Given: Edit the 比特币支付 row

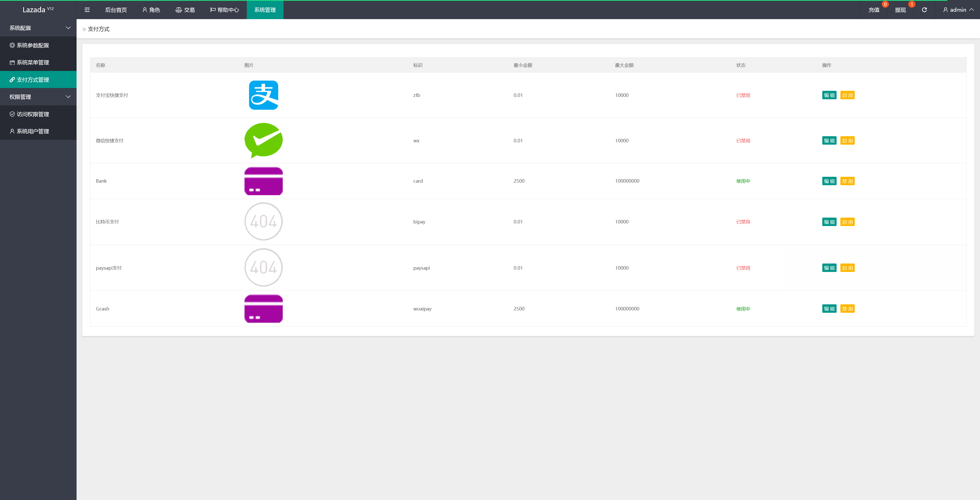Looking at the screenshot, I should pyautogui.click(x=829, y=222).
